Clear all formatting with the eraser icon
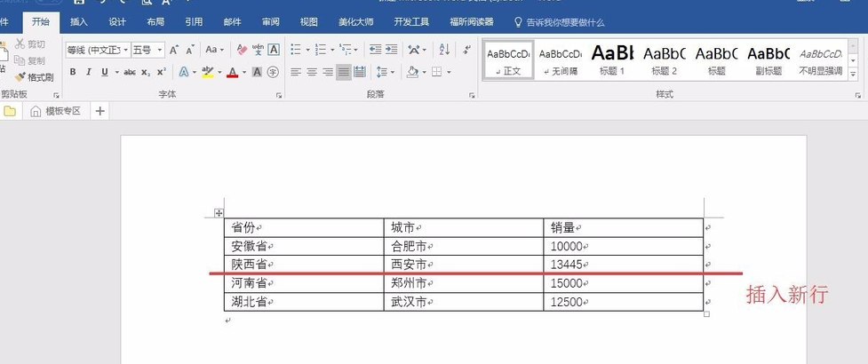 (240, 50)
